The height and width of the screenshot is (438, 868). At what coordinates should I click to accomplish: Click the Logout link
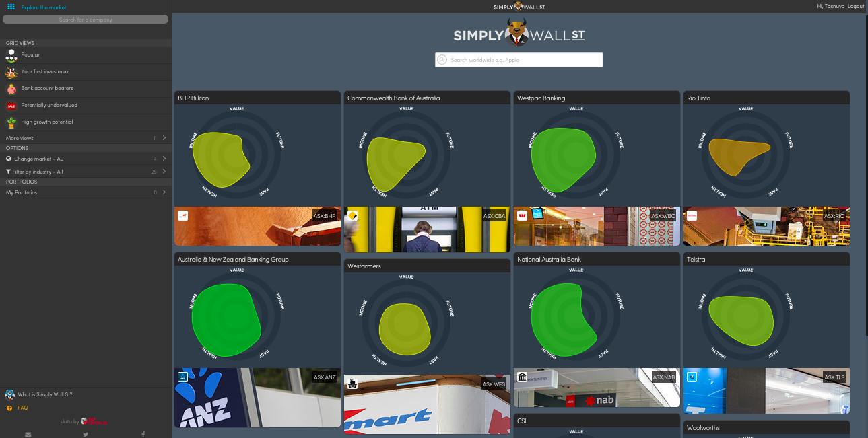pyautogui.click(x=856, y=6)
